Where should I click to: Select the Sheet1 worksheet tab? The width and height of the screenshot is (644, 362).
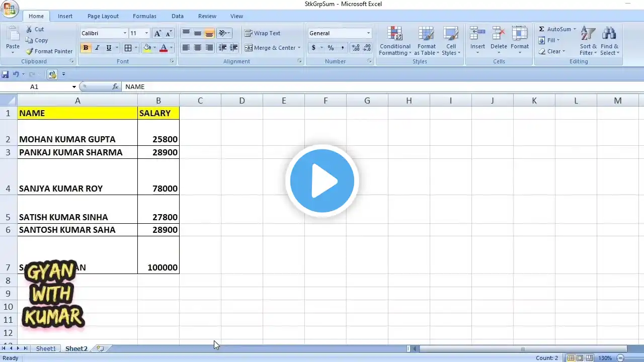(46, 348)
